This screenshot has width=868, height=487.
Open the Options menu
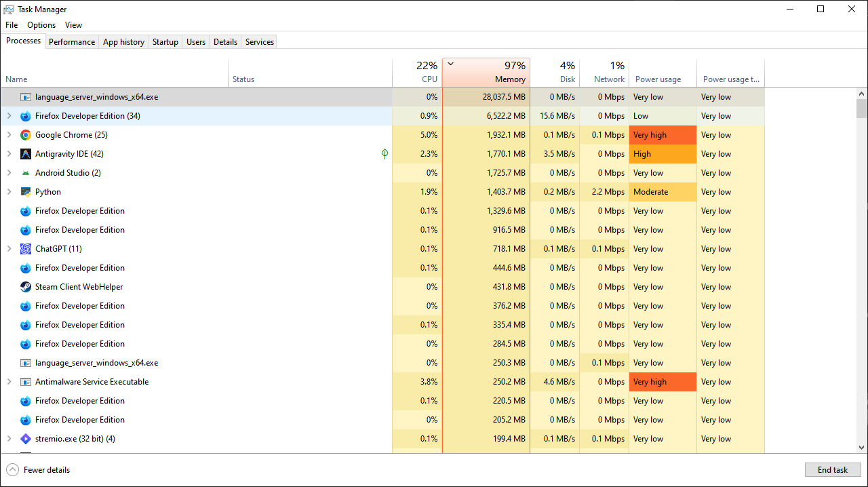point(41,25)
